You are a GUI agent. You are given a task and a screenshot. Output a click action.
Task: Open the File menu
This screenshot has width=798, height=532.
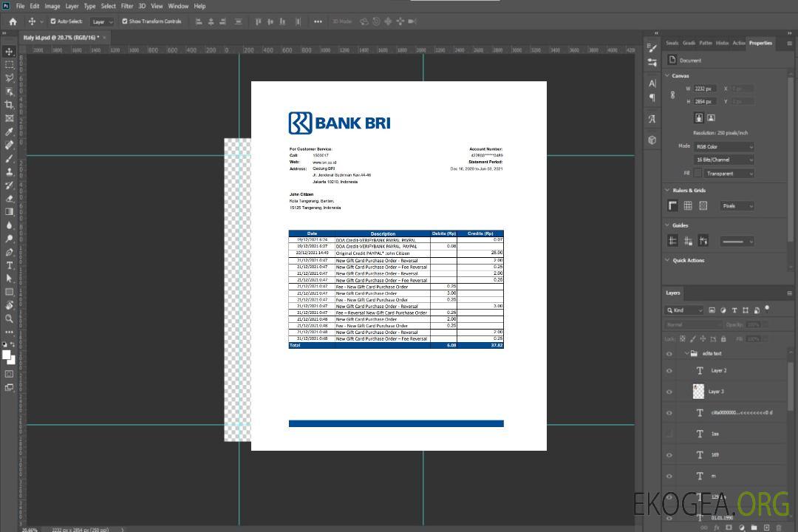[21, 6]
